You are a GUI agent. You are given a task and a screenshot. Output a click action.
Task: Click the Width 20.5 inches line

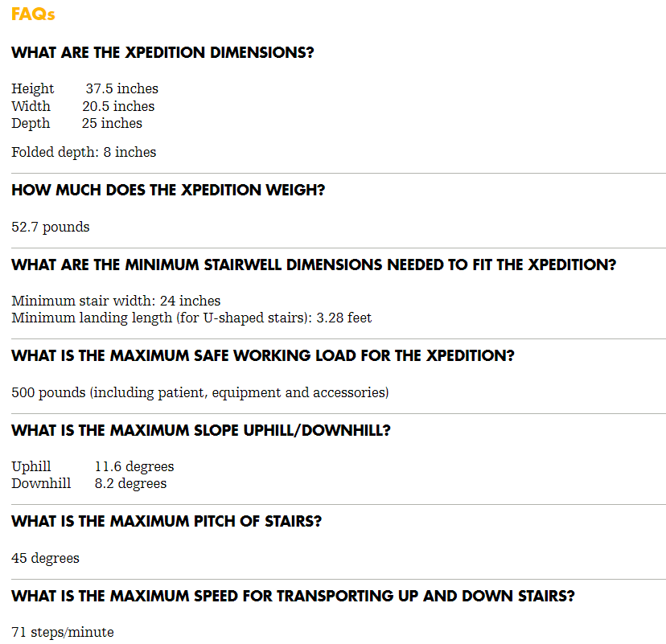pos(83,106)
